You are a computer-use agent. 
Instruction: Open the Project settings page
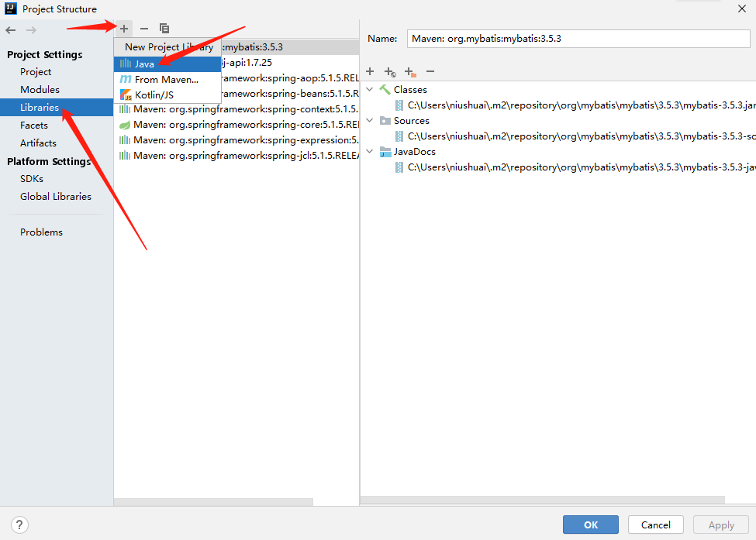pyautogui.click(x=36, y=72)
